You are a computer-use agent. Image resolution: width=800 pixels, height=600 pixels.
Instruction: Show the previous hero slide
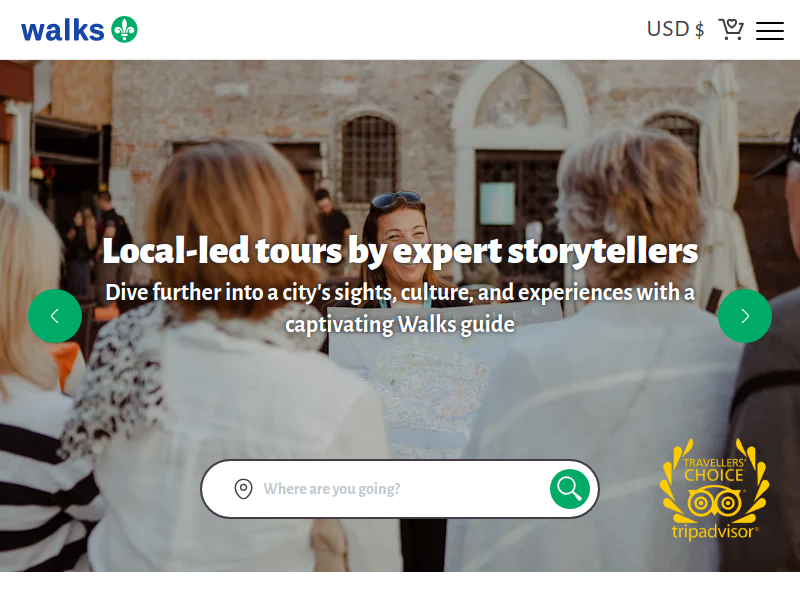tap(55, 316)
